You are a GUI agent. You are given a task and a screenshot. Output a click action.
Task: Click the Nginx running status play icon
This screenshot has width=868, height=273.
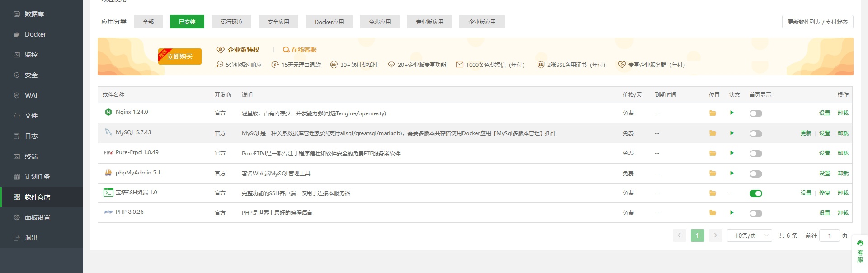(x=731, y=113)
